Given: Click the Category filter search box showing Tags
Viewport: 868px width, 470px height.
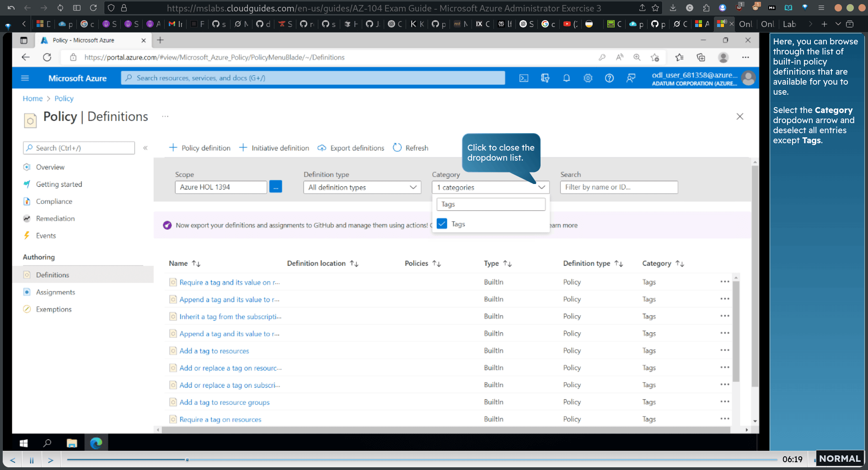Looking at the screenshot, I should pyautogui.click(x=491, y=204).
